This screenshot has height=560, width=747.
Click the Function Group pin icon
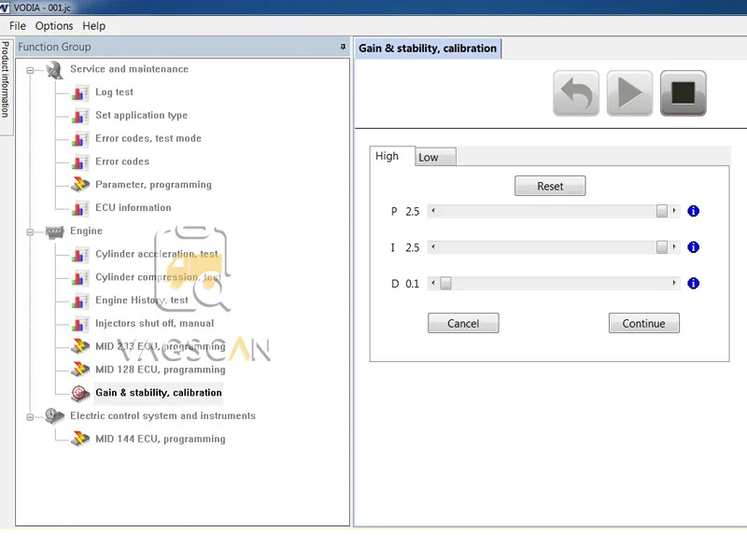[x=343, y=47]
